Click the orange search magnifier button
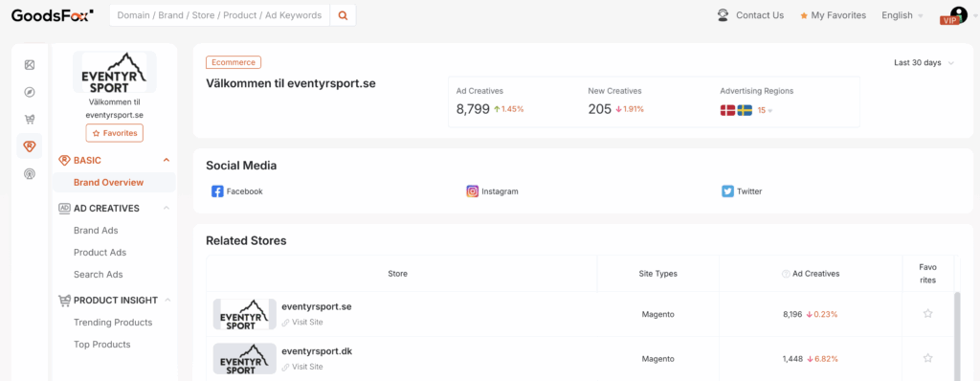The height and width of the screenshot is (381, 980). 343,15
